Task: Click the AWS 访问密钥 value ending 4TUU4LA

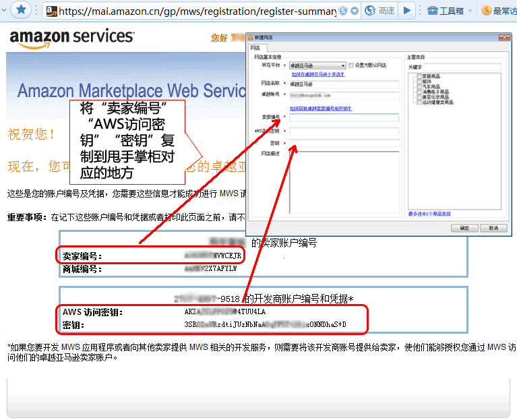Action: tap(225, 311)
